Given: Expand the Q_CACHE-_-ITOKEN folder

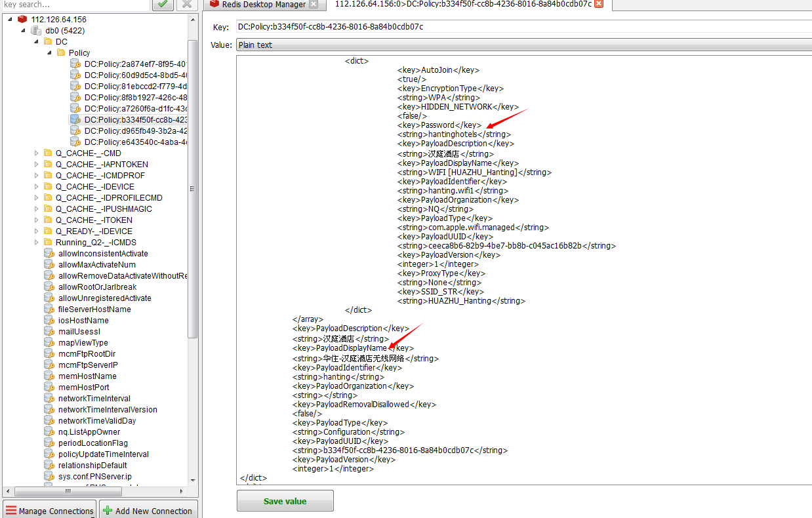Looking at the screenshot, I should (x=37, y=220).
